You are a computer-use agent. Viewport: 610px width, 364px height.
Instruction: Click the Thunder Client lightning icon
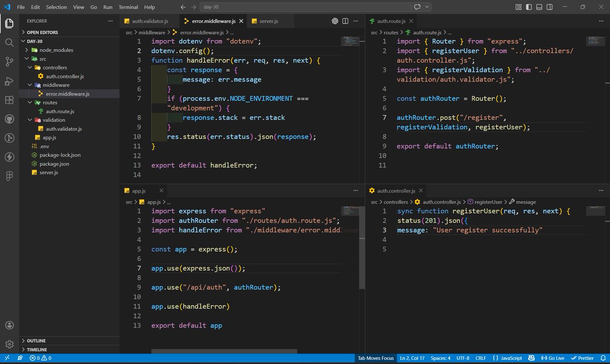click(x=9, y=157)
